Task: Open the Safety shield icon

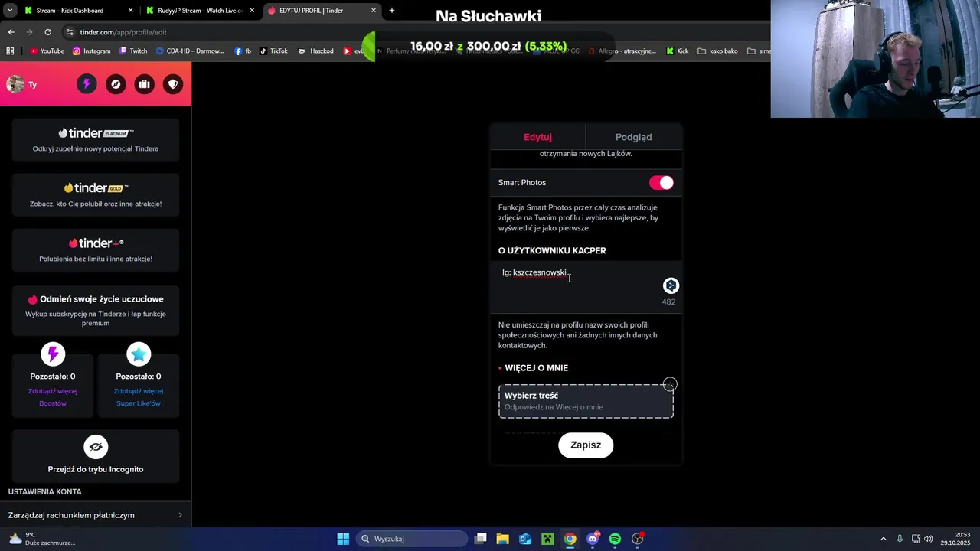Action: click(173, 84)
